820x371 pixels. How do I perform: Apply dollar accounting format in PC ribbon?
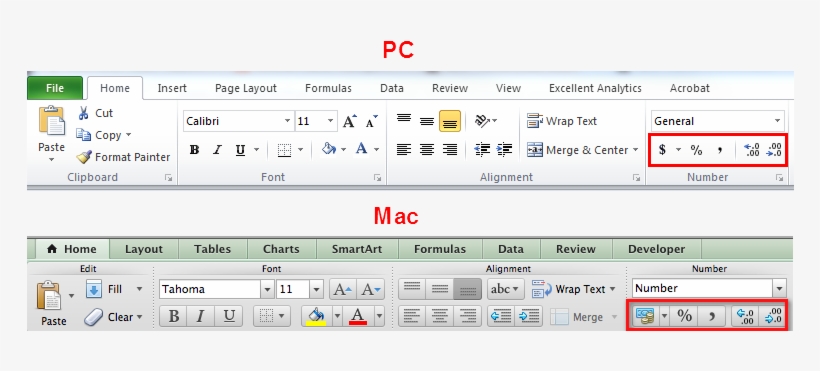pyautogui.click(x=662, y=150)
